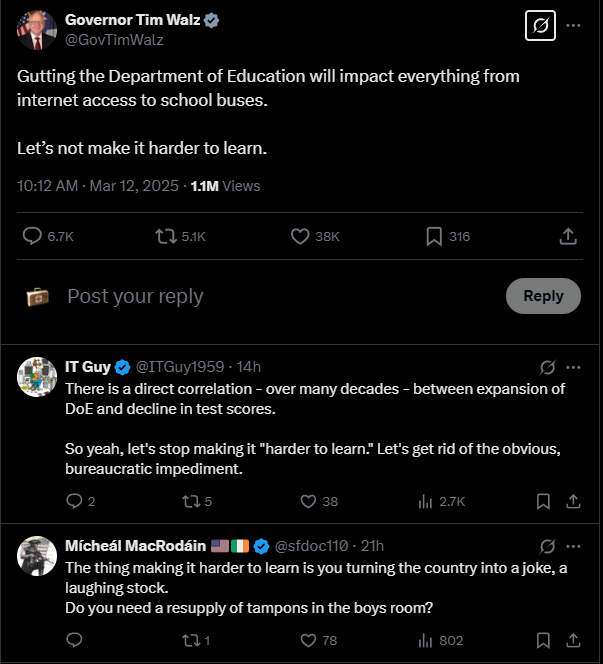The image size is (603, 664).
Task: Click the reply bubble showing 6.7K
Action: pos(48,236)
